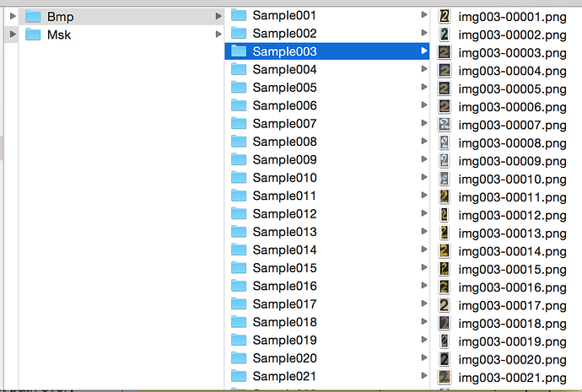Click the Sample010 folder icon
The height and width of the screenshot is (392, 582).
pos(239,178)
